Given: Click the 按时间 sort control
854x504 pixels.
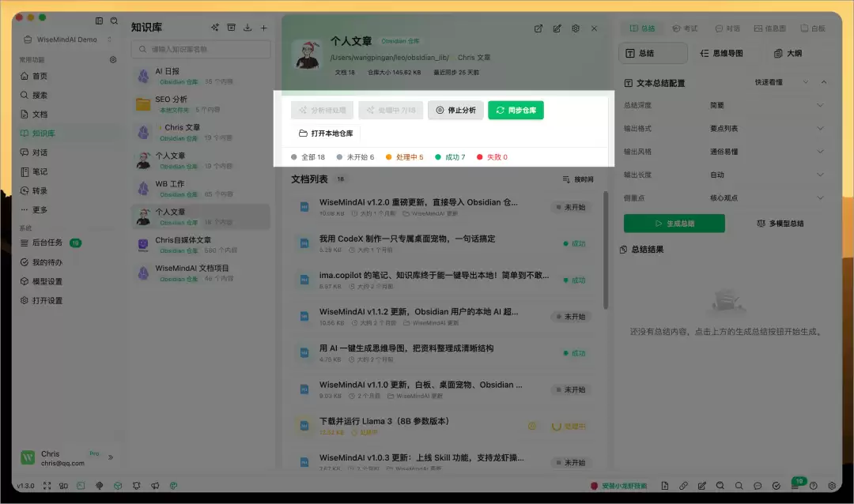Looking at the screenshot, I should click(578, 179).
